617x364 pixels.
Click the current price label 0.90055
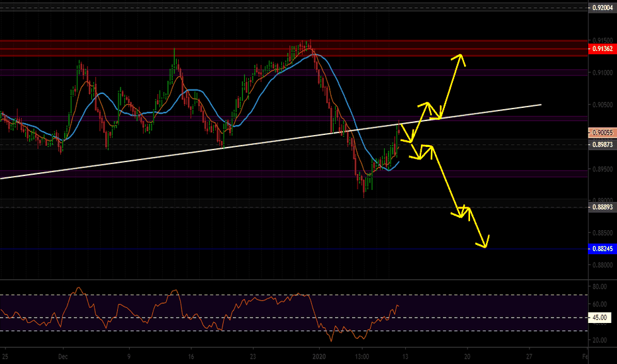pyautogui.click(x=601, y=132)
